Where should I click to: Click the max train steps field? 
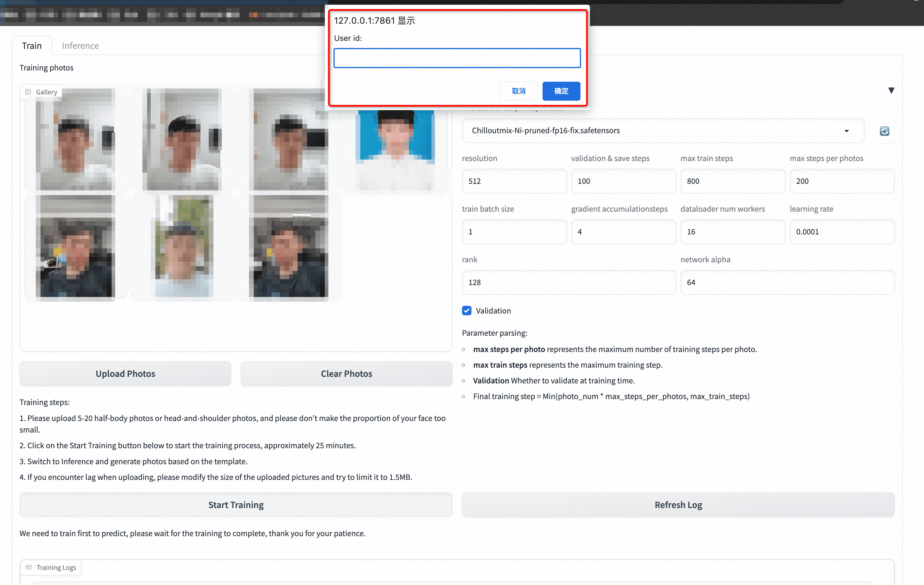pyautogui.click(x=732, y=181)
